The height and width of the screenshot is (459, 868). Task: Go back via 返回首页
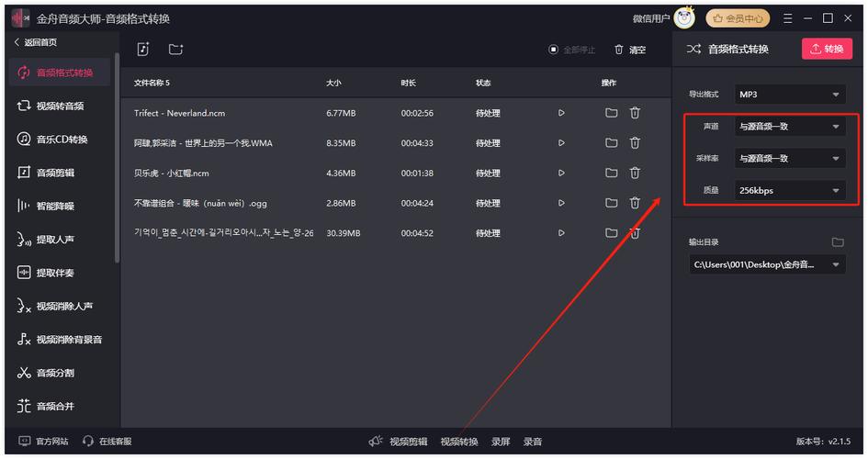pyautogui.click(x=36, y=42)
